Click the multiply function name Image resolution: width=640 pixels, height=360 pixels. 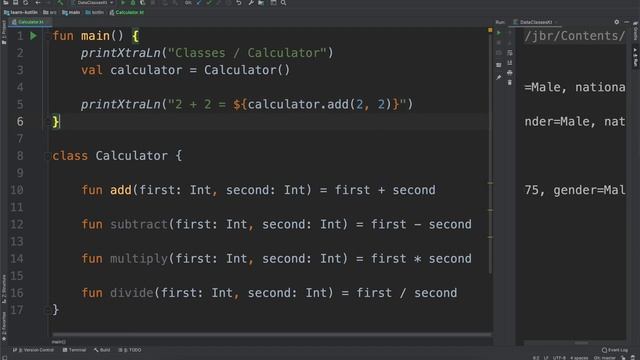click(x=139, y=259)
